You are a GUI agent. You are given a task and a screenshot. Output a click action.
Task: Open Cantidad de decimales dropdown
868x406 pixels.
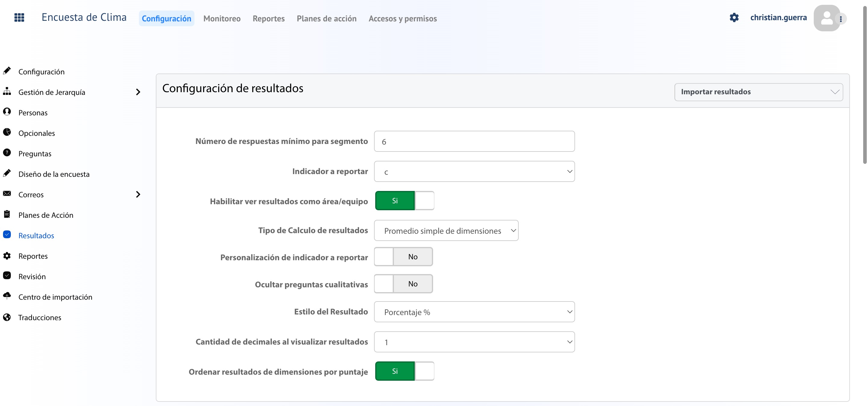coord(474,342)
